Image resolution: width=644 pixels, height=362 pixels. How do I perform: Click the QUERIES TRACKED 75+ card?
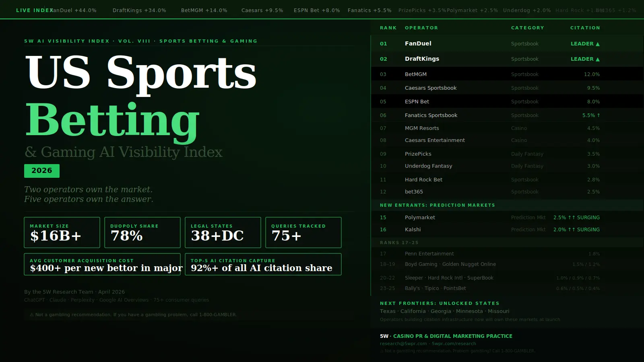[x=303, y=232]
